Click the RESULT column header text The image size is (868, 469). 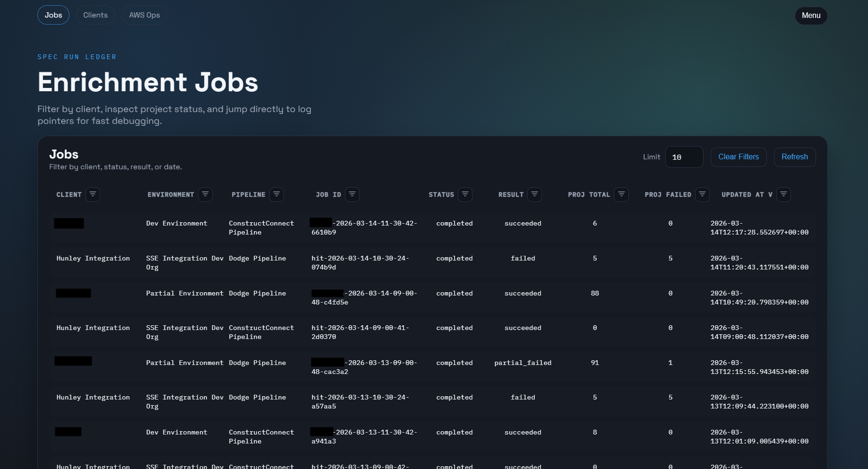point(511,195)
